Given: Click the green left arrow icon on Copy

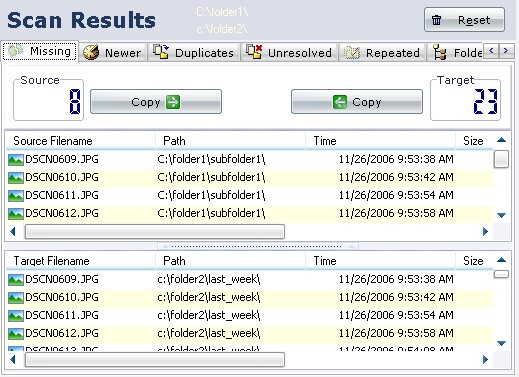Looking at the screenshot, I should coord(340,102).
